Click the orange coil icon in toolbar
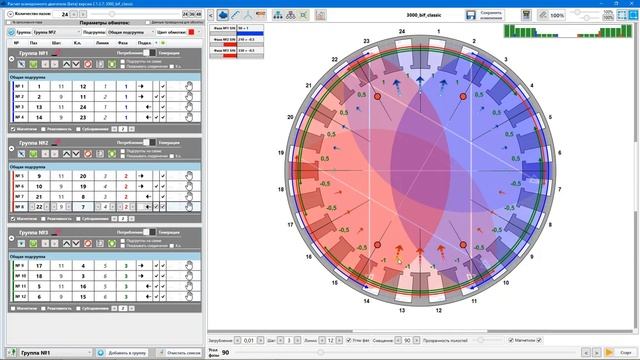The image size is (640, 360). pyautogui.click(x=260, y=15)
